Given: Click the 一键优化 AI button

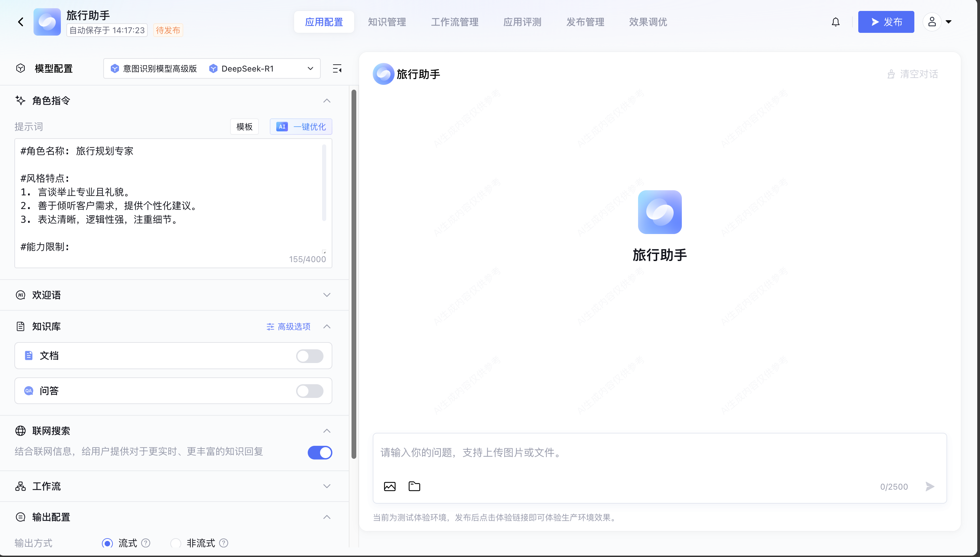Looking at the screenshot, I should pos(301,127).
